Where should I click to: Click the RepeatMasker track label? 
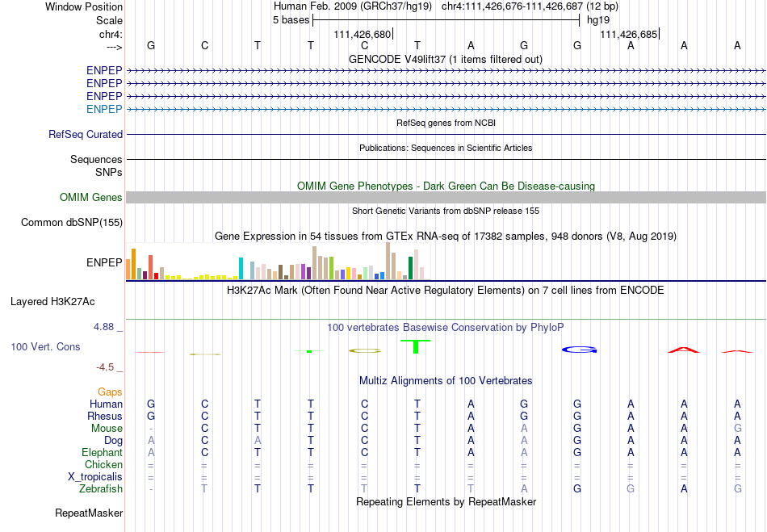[89, 513]
